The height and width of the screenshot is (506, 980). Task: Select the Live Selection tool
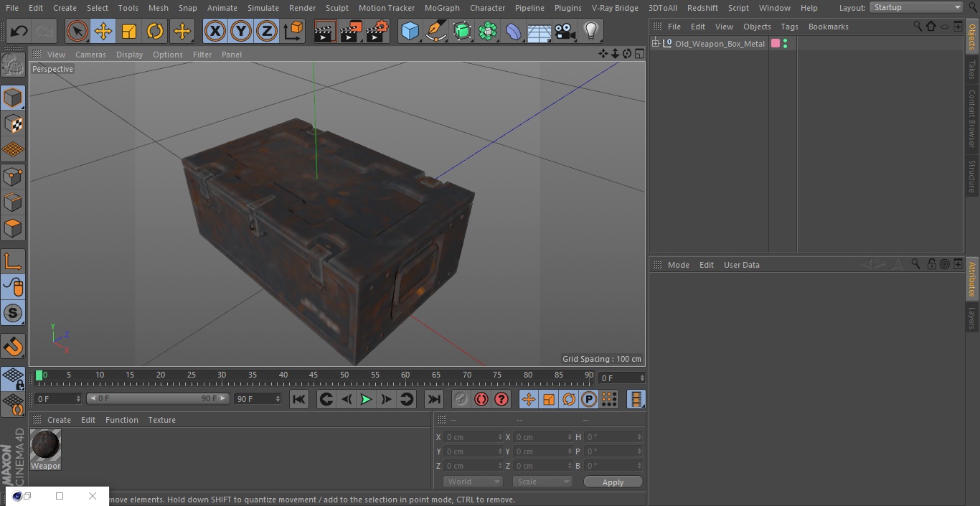77,31
